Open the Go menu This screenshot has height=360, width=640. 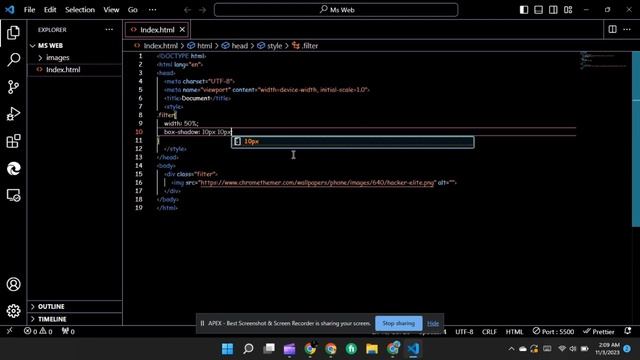click(133, 10)
